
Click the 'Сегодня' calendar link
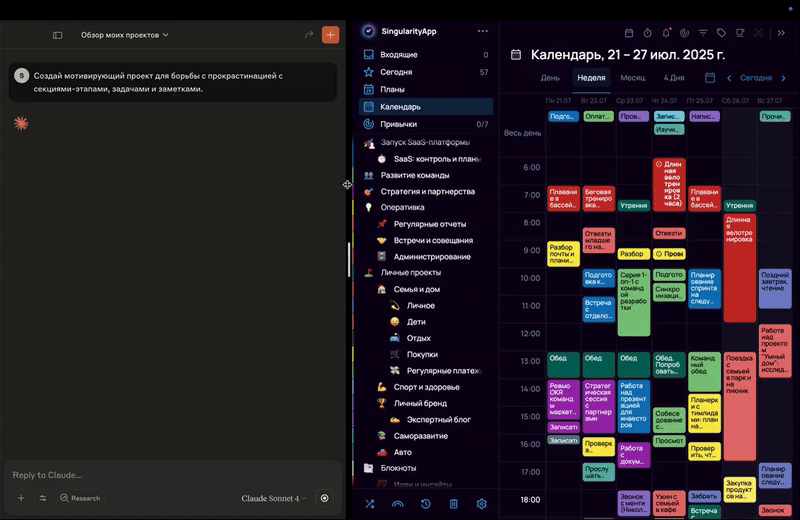click(756, 78)
